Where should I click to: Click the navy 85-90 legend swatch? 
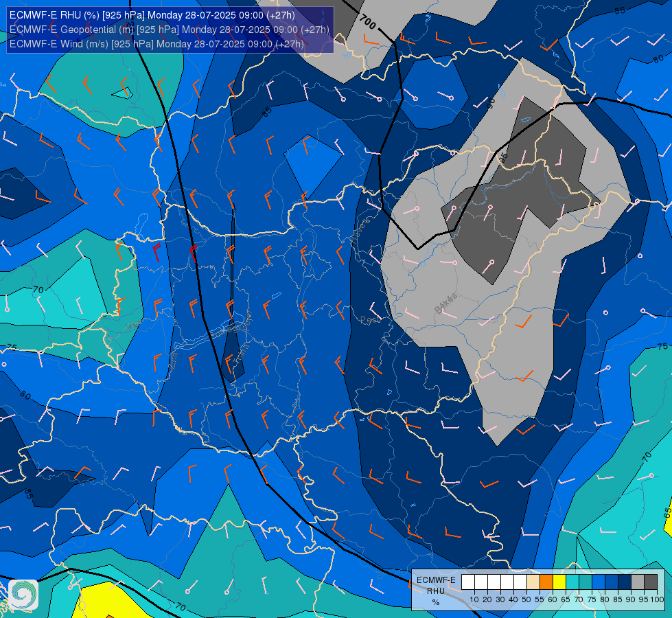625,582
